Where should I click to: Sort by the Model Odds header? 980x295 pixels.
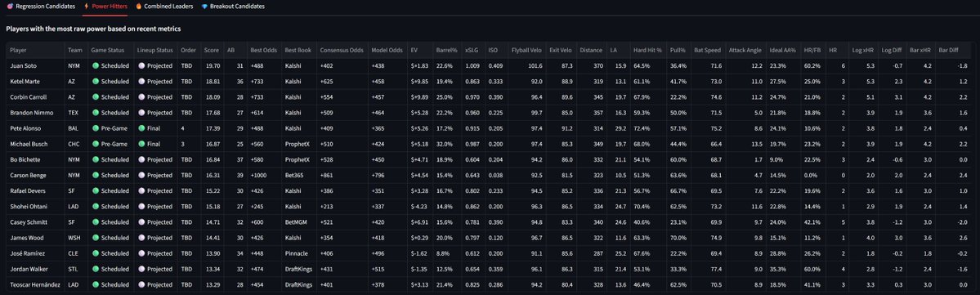pyautogui.click(x=387, y=50)
